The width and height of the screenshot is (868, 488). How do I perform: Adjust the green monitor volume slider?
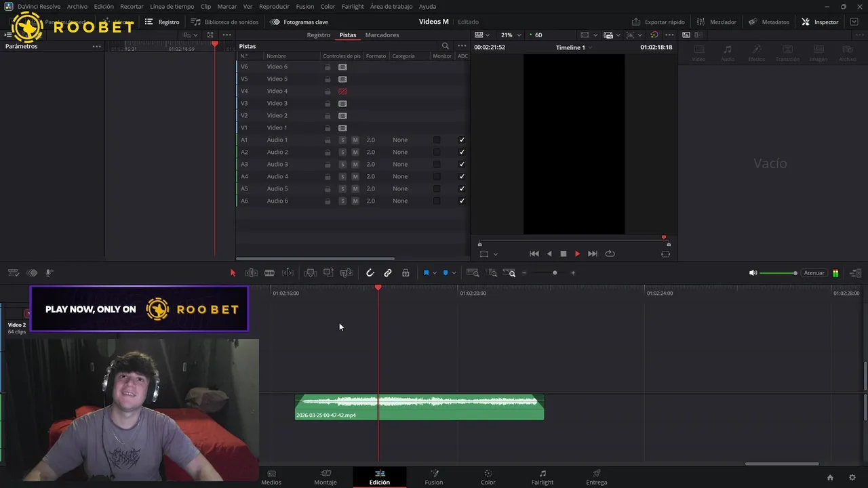[778, 273]
